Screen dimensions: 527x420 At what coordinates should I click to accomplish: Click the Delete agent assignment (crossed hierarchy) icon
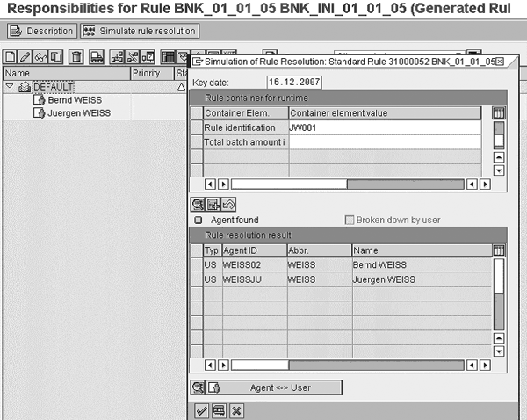[x=133, y=57]
